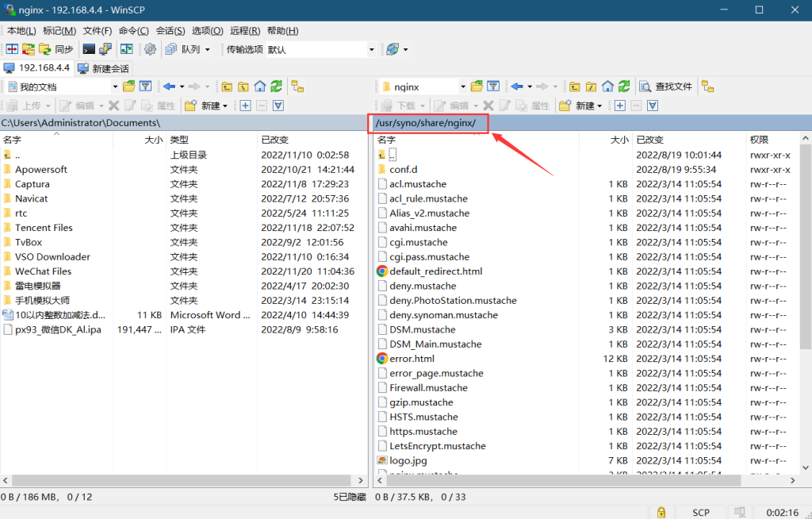Open the terminal console icon
812x519 pixels.
89,49
